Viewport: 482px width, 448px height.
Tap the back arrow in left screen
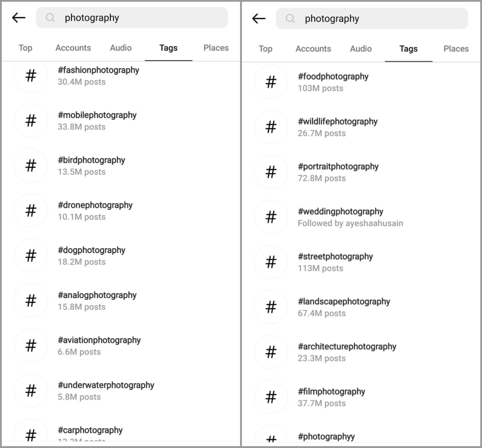(x=19, y=18)
